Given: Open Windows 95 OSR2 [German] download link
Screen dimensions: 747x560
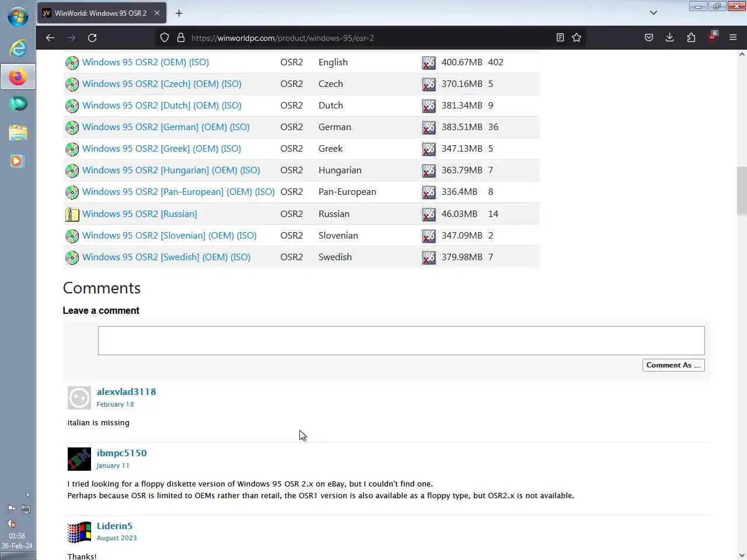Looking at the screenshot, I should (x=166, y=127).
